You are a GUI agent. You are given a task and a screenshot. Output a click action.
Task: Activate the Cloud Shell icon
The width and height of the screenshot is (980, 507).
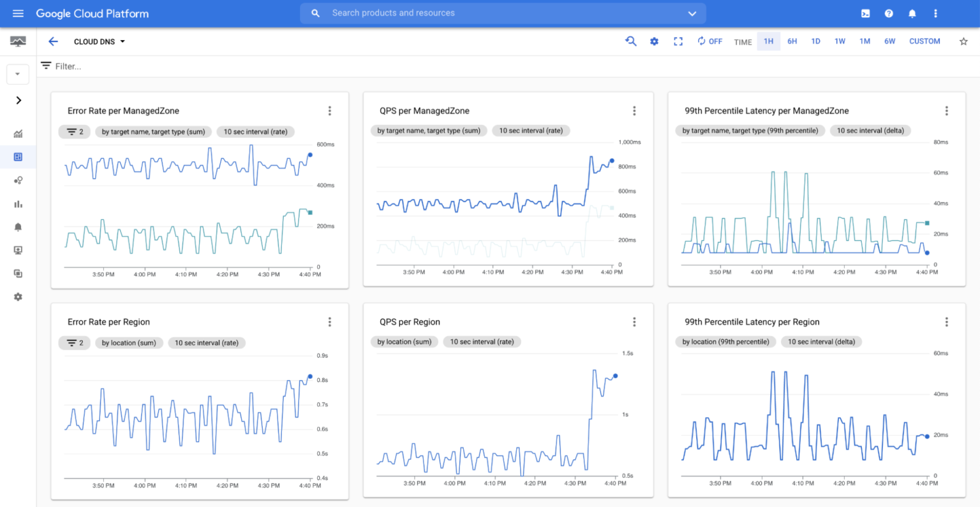click(x=865, y=13)
